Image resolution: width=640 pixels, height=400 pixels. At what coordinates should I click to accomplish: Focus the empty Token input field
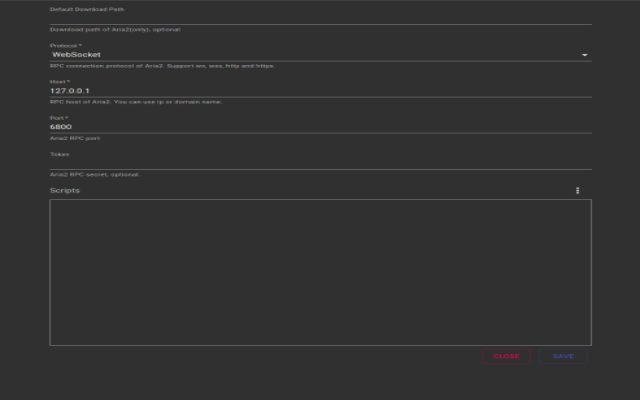coord(320,163)
